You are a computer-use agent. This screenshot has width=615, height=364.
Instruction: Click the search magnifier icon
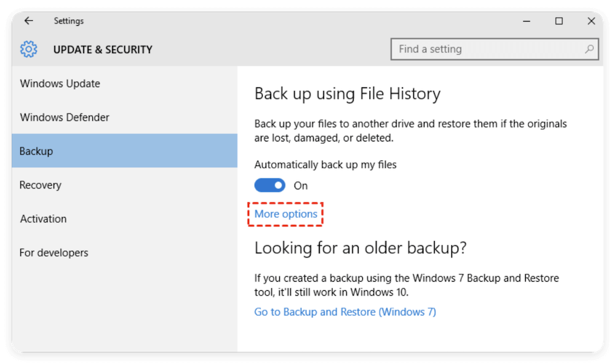coord(589,49)
